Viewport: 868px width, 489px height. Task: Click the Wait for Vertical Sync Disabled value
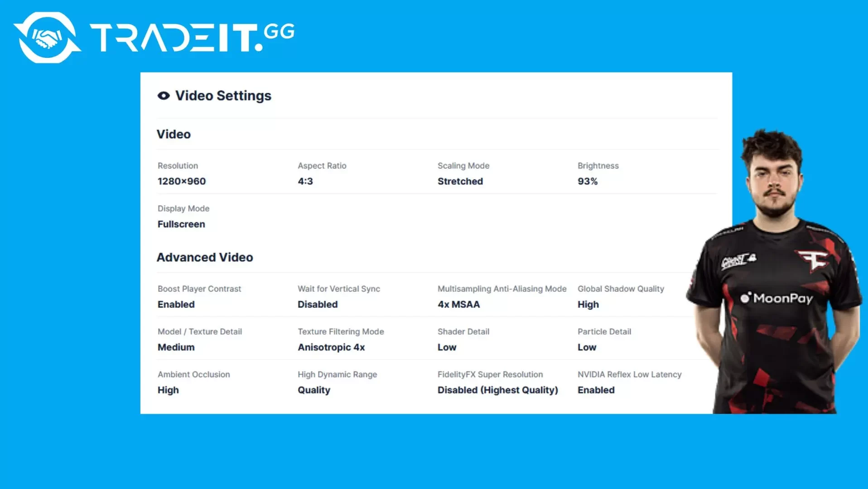pyautogui.click(x=318, y=304)
